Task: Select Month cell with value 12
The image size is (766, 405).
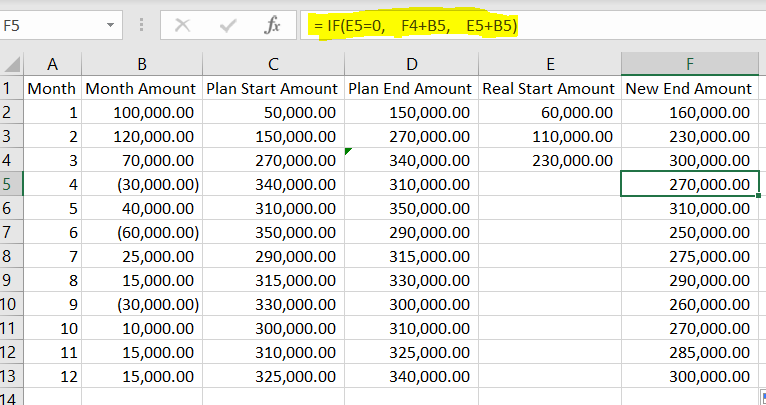Action: [x=52, y=376]
